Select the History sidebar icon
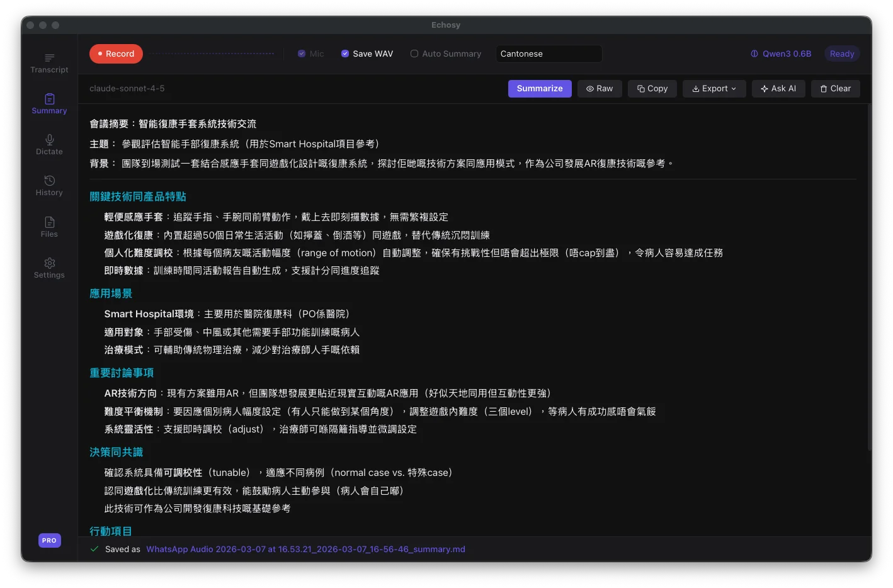Viewport: 893px width, 588px height. coord(49,186)
